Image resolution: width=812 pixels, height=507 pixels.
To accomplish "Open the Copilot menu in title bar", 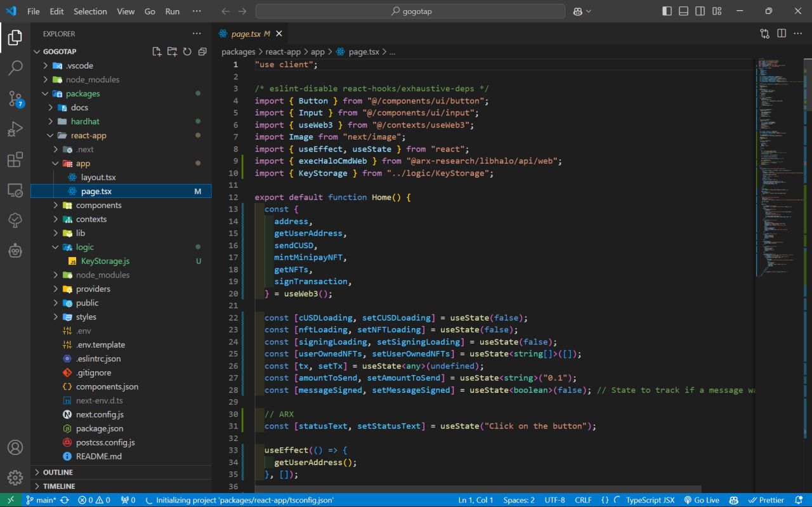I will pos(582,11).
